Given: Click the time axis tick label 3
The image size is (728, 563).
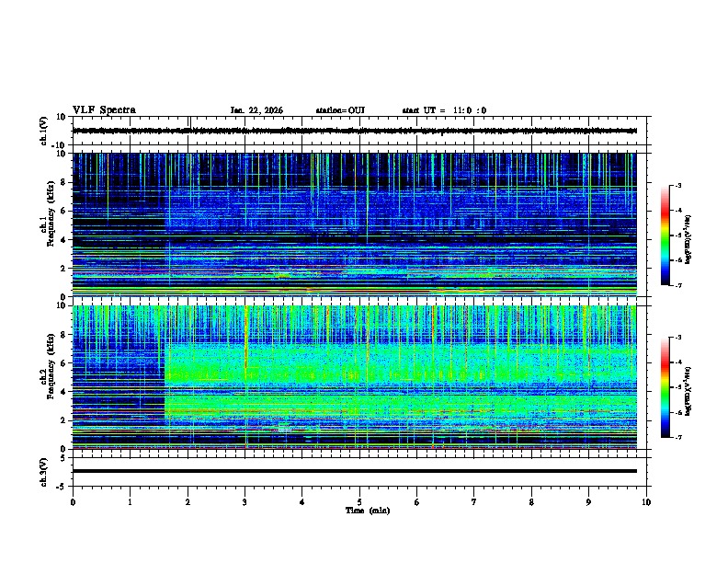Looking at the screenshot, I should (245, 502).
